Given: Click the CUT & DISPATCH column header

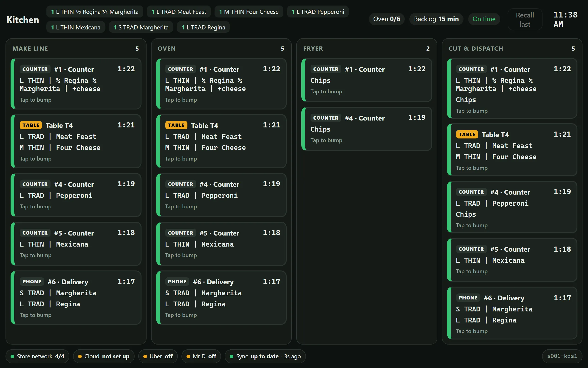Looking at the screenshot, I should (476, 49).
